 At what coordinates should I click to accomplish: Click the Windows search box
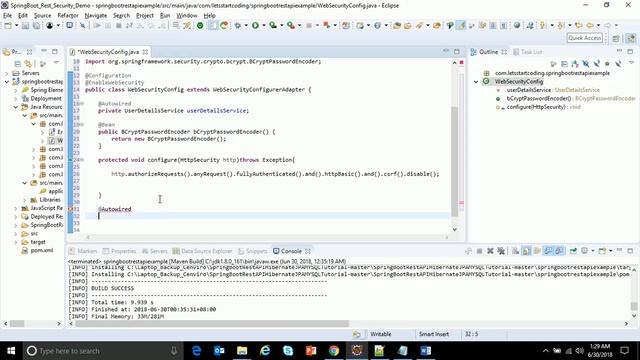(x=102, y=351)
